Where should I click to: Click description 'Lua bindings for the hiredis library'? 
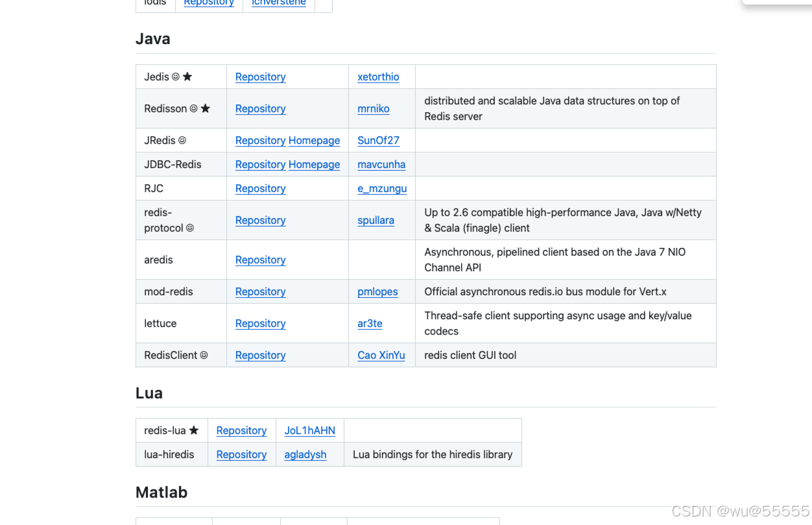[433, 454]
